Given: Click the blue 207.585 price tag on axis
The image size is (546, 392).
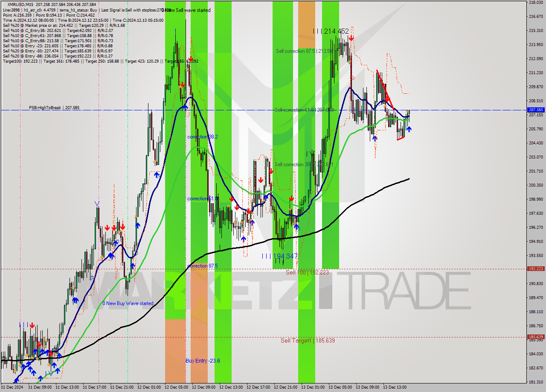Looking at the screenshot, I should coord(536,110).
